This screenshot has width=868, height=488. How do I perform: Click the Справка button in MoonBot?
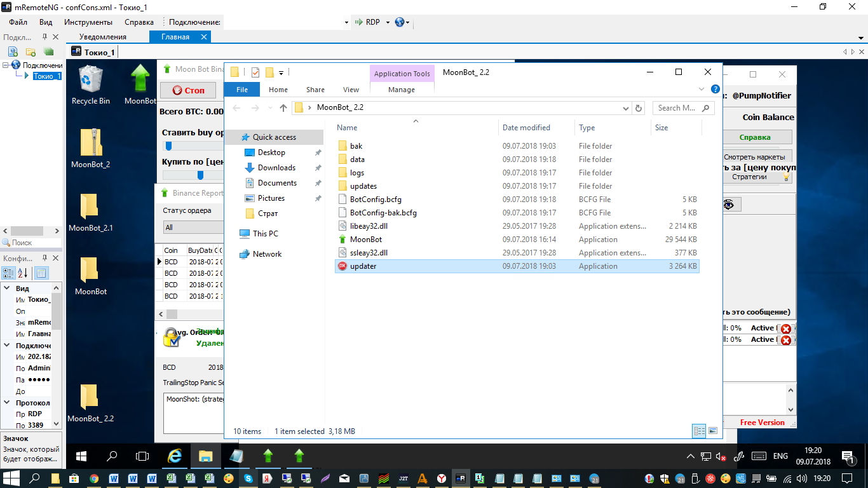[755, 137]
